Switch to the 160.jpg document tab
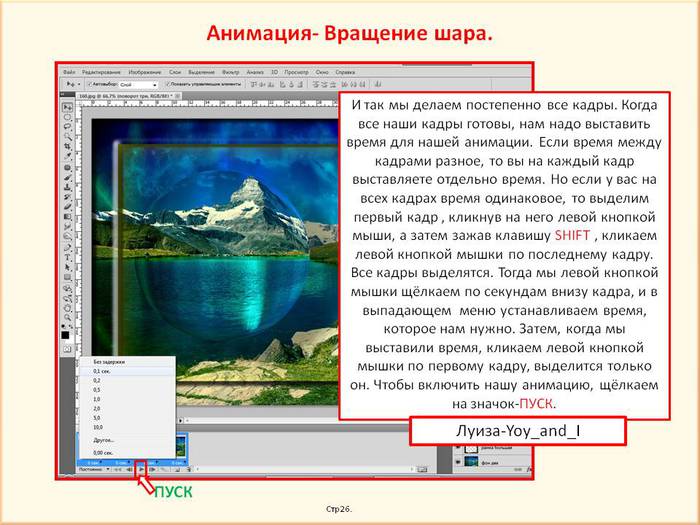Viewport: 700px width, 525px height. pos(125,96)
